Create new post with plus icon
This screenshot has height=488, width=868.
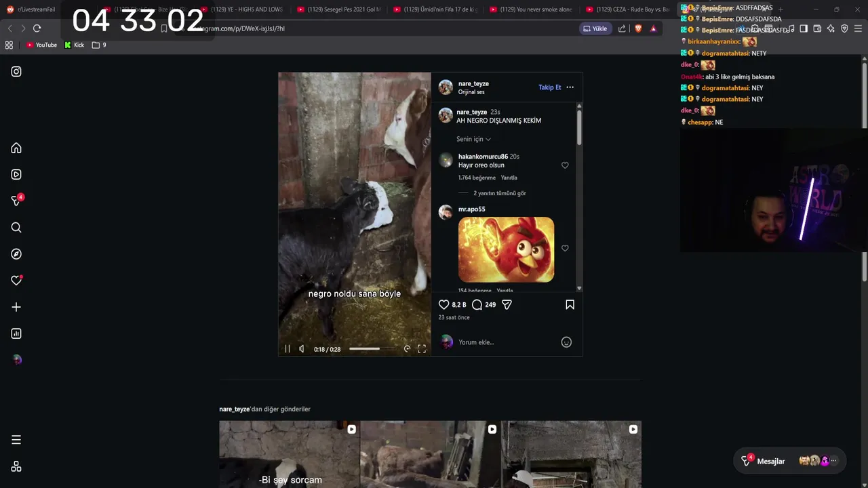16,307
